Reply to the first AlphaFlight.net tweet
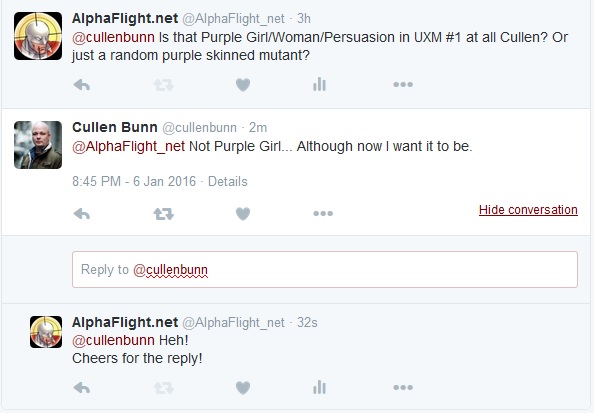594x413 pixels. pos(82,84)
